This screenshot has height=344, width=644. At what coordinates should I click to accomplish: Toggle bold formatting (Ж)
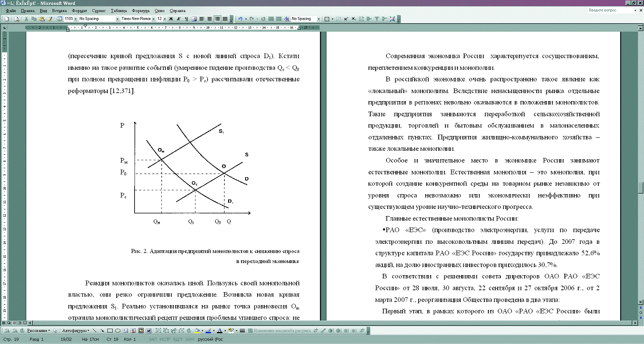(171, 19)
